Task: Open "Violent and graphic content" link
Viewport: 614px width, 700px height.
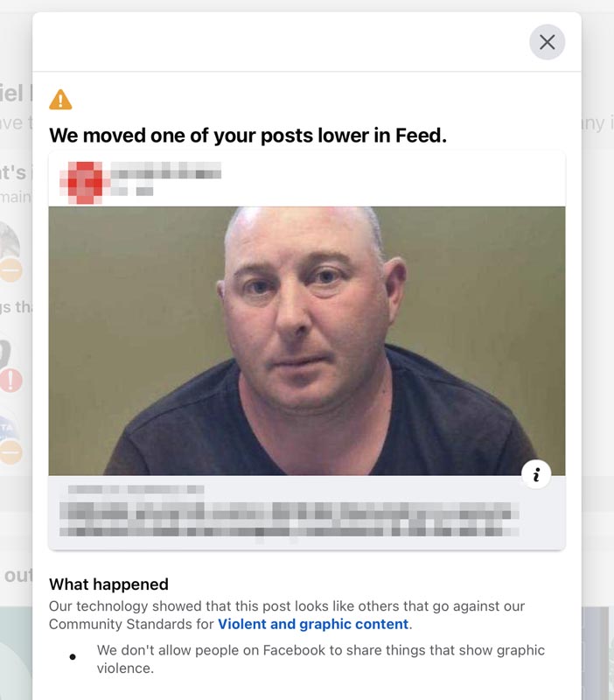Action: pyautogui.click(x=313, y=624)
